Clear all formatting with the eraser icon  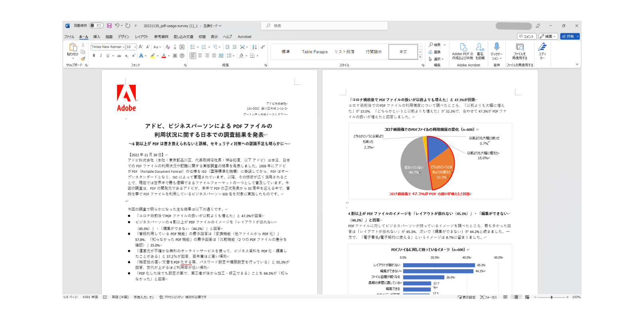point(168,47)
